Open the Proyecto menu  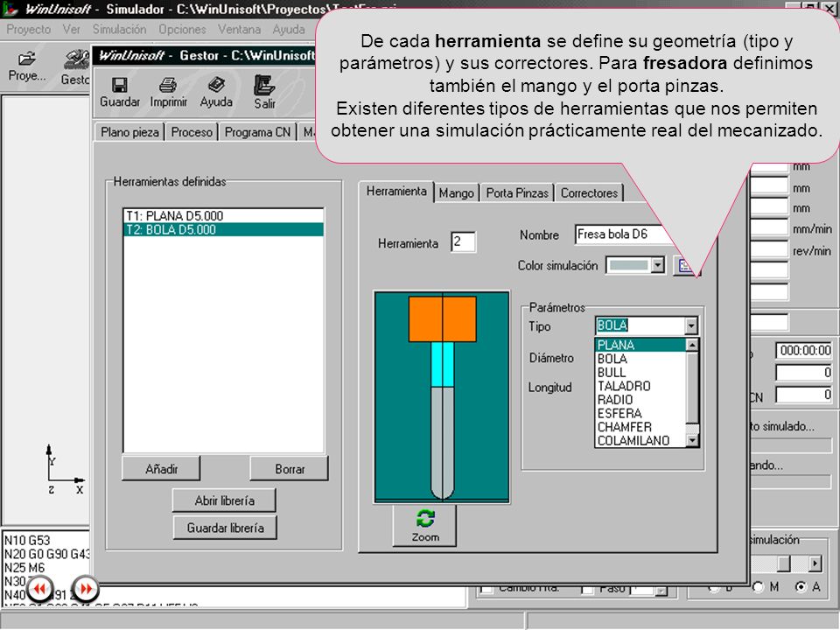(28, 30)
